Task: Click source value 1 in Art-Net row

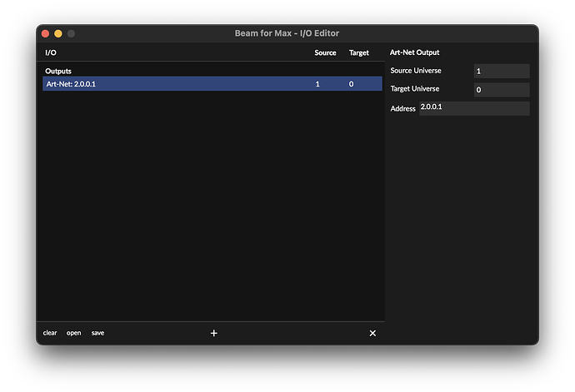Action: [x=317, y=84]
